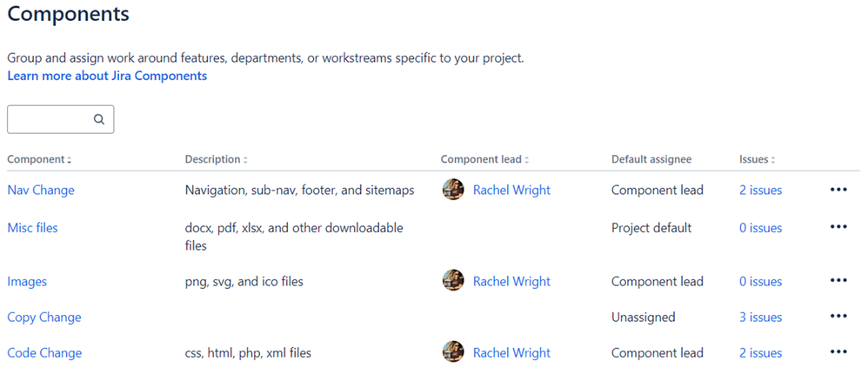
Task: View 3 issues for Copy Change
Action: [x=761, y=317]
